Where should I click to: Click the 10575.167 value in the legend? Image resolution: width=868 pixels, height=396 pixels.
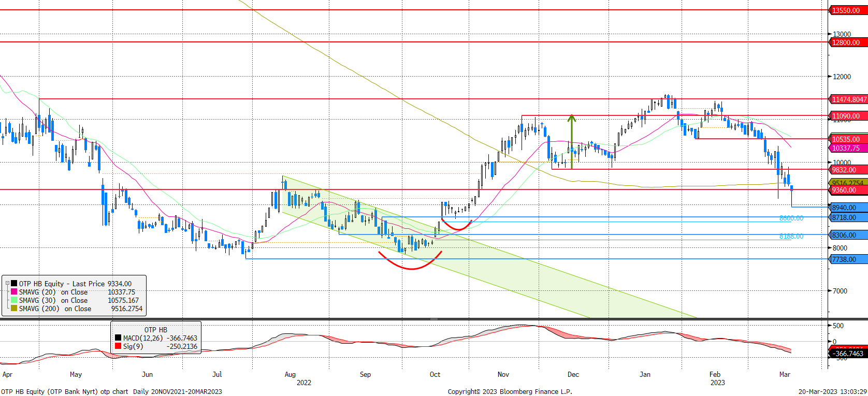click(x=123, y=300)
